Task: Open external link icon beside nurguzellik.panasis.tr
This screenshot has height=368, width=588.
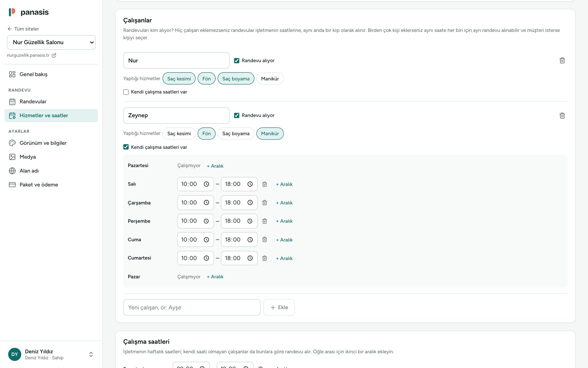Action: pos(54,55)
